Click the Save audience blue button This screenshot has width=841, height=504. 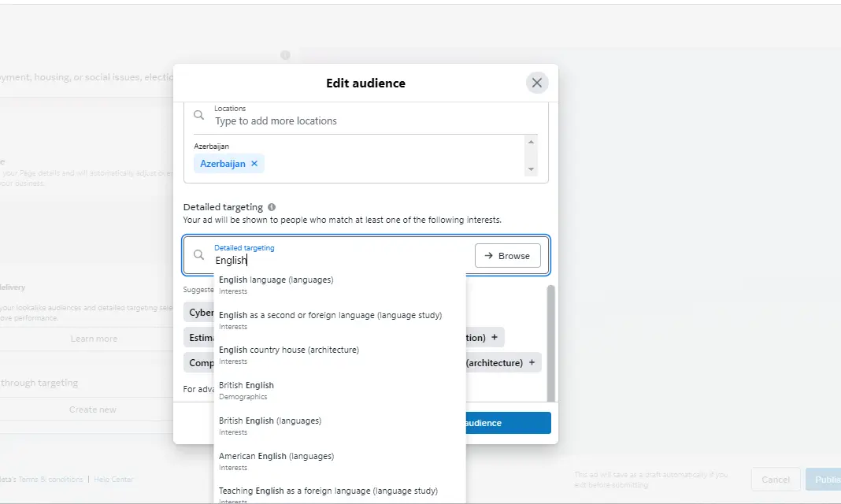pos(508,423)
